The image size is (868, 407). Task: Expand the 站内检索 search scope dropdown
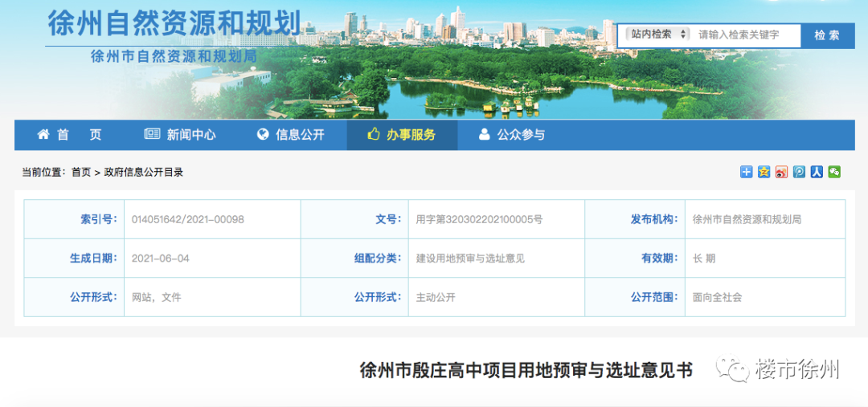tap(657, 35)
